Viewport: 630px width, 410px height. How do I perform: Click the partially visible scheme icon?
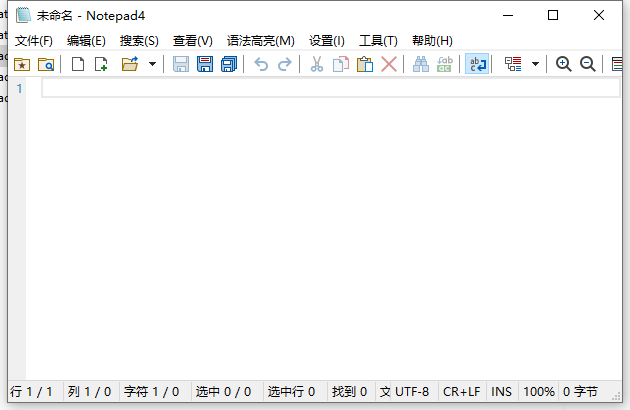pyautogui.click(x=616, y=64)
